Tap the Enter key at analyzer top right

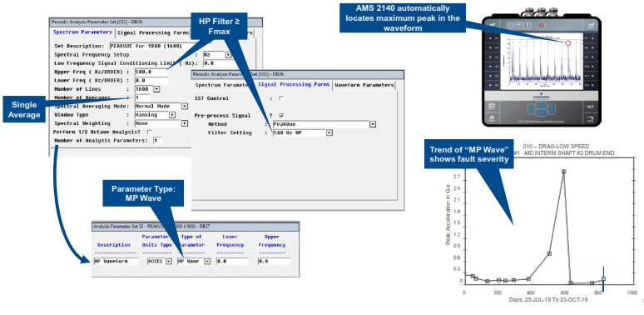[x=591, y=26]
